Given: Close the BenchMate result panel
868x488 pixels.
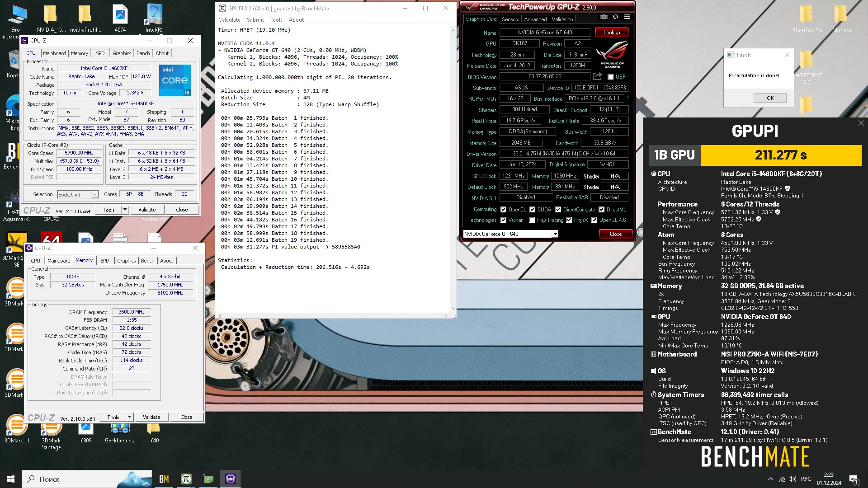Looking at the screenshot, I should pos(861,123).
